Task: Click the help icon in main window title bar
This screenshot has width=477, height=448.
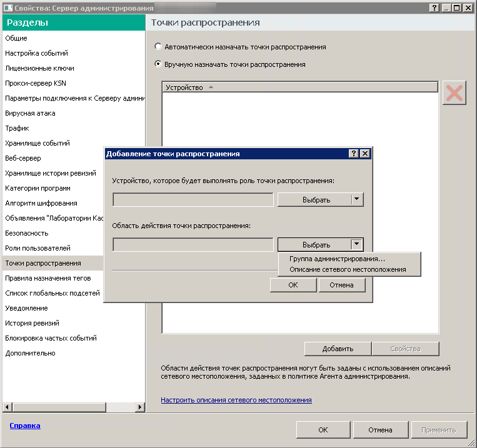Action: point(434,7)
